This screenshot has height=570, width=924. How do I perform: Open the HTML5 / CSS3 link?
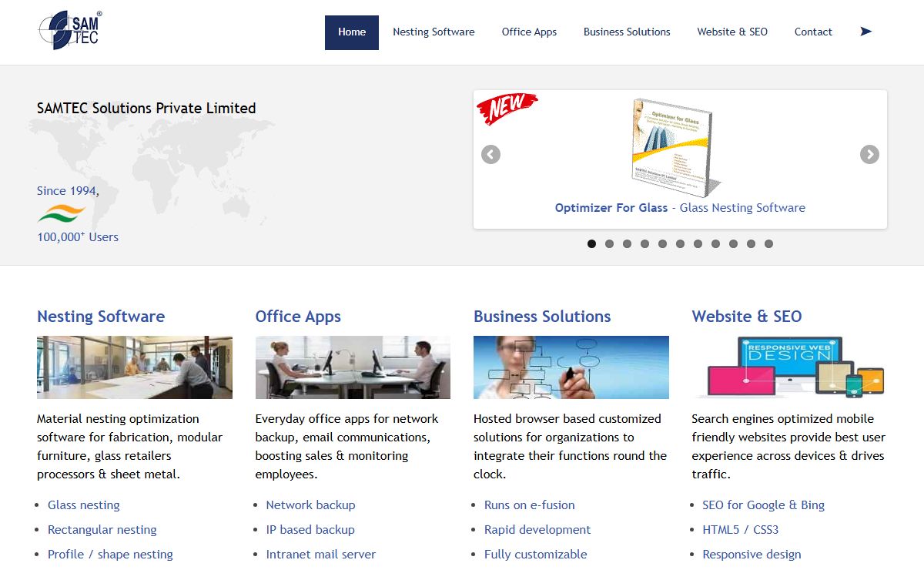tap(740, 530)
